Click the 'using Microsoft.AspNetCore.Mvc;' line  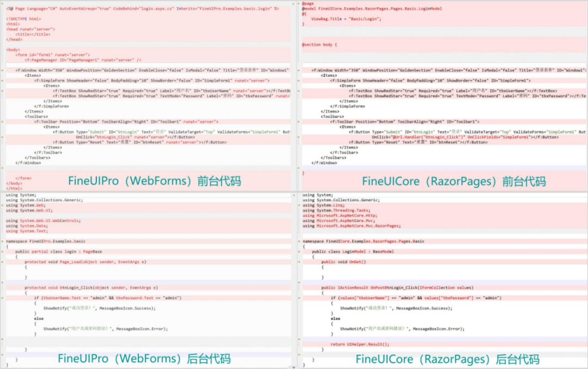coord(339,221)
